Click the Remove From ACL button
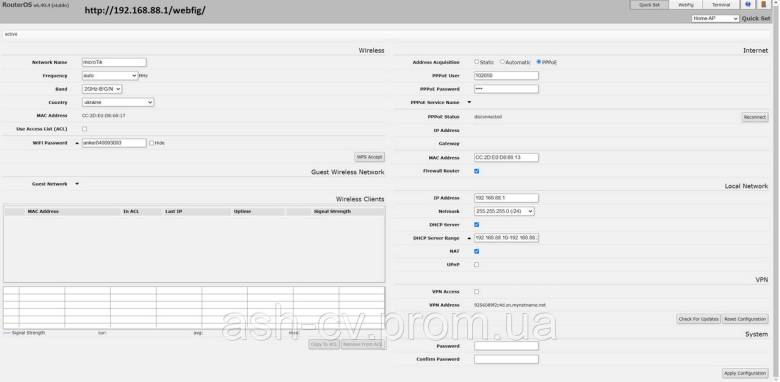 [x=363, y=344]
